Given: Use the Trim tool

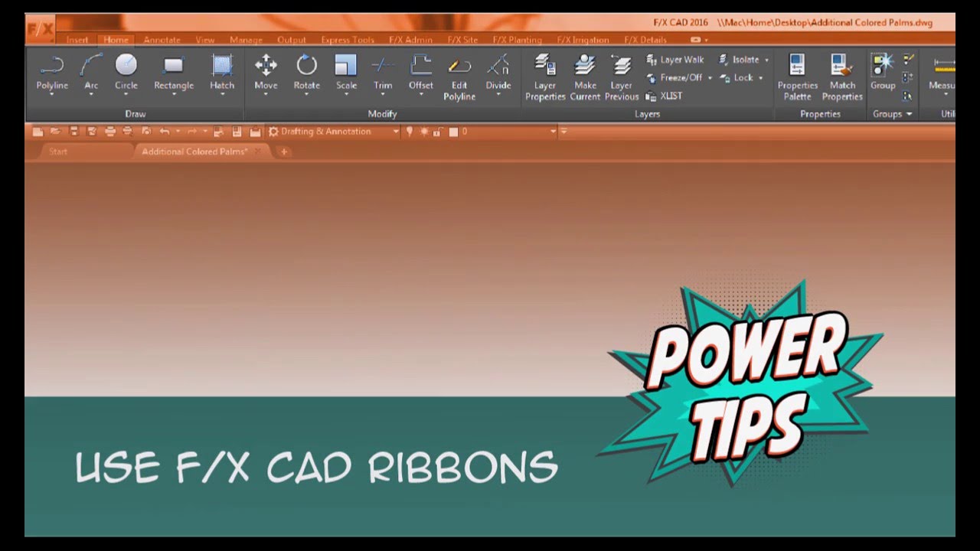Looking at the screenshot, I should pyautogui.click(x=383, y=73).
